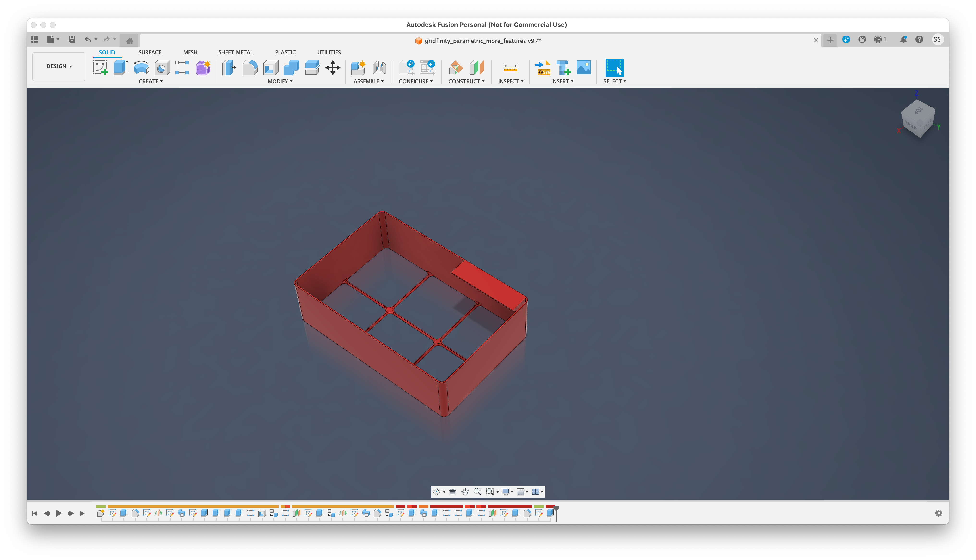
Task: Open the Joint tool in Assemble
Action: point(379,67)
